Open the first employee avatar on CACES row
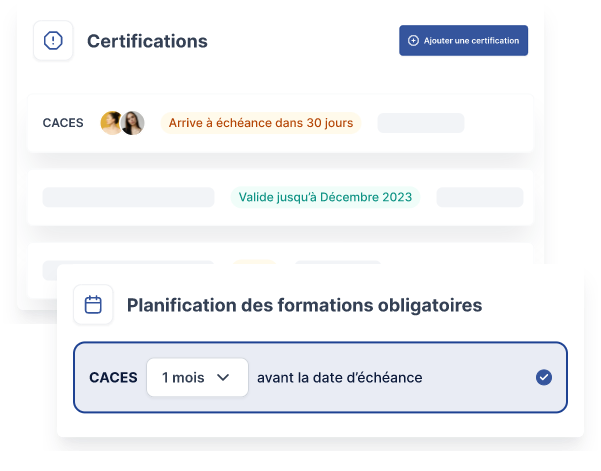Image resolution: width=601 pixels, height=471 pixels. 111,123
